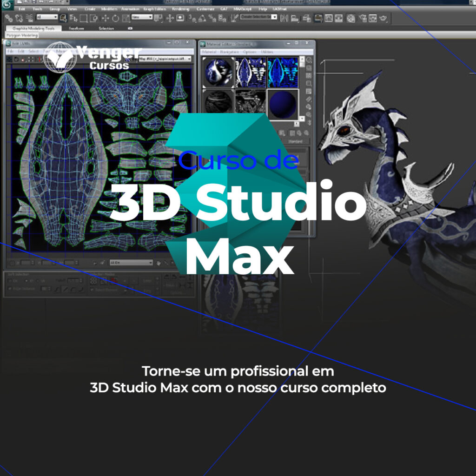The height and width of the screenshot is (476, 476).
Task: Activate the Select and Scale tool
Action: click(x=126, y=19)
